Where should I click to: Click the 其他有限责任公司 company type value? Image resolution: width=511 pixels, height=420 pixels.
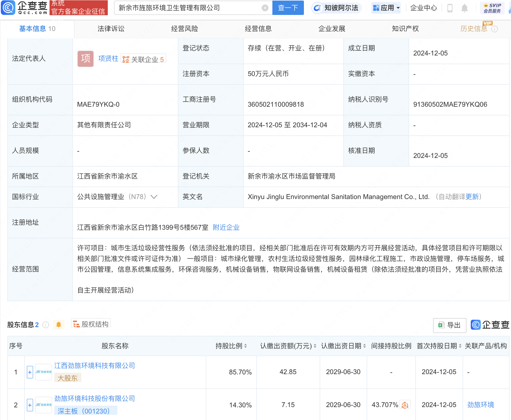[x=104, y=125]
